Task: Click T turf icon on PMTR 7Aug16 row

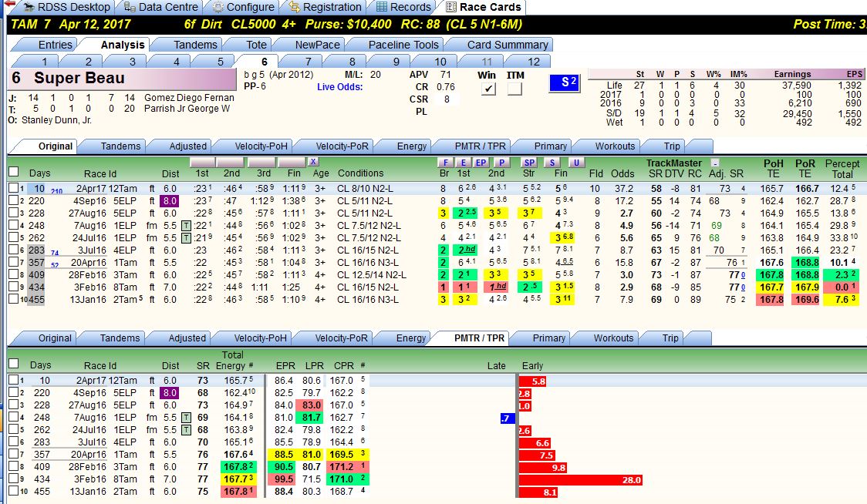Action: 187,417
